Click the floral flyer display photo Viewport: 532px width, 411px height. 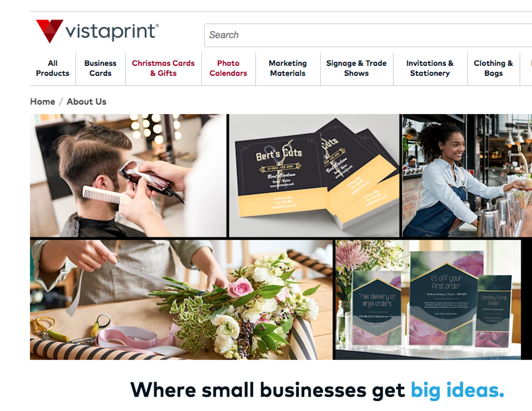[428, 300]
